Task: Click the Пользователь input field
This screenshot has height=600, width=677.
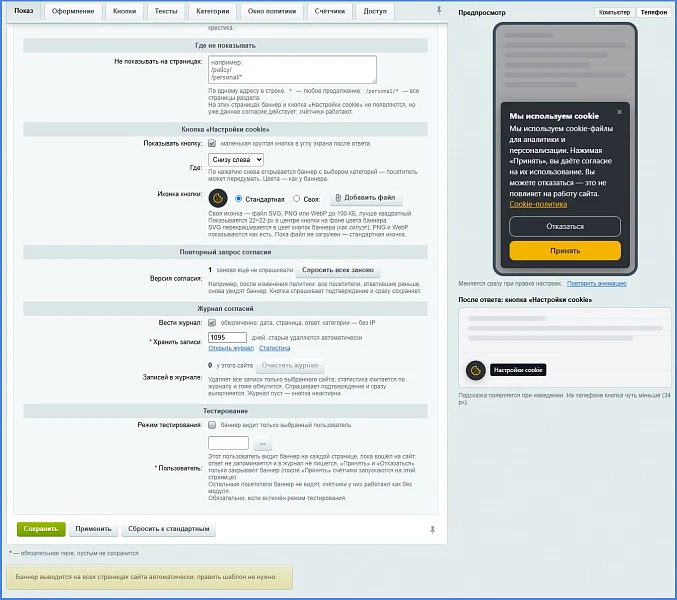Action: coord(228,443)
